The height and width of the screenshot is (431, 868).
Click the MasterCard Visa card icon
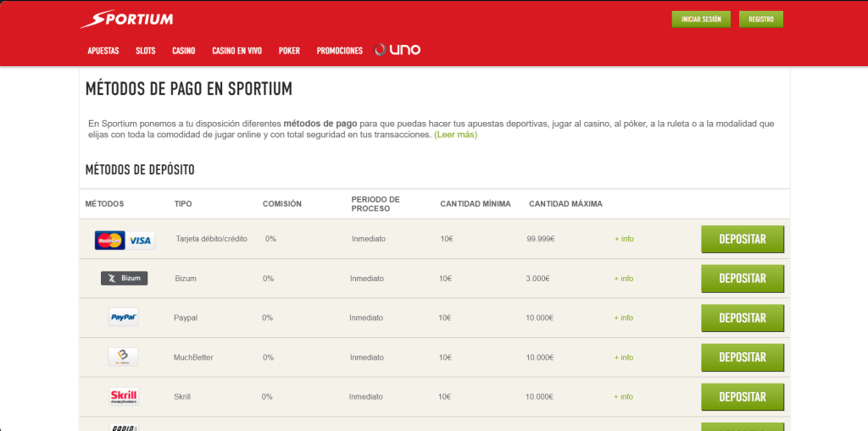(124, 240)
